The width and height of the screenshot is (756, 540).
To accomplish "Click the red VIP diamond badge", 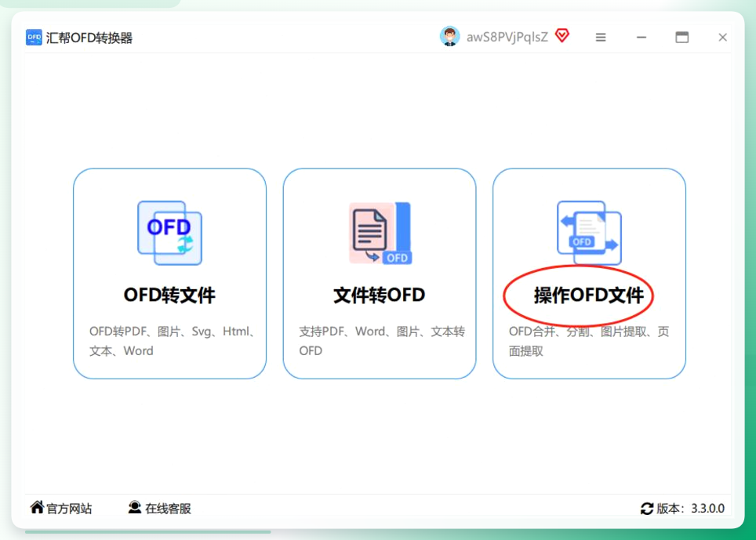I will tap(562, 35).
